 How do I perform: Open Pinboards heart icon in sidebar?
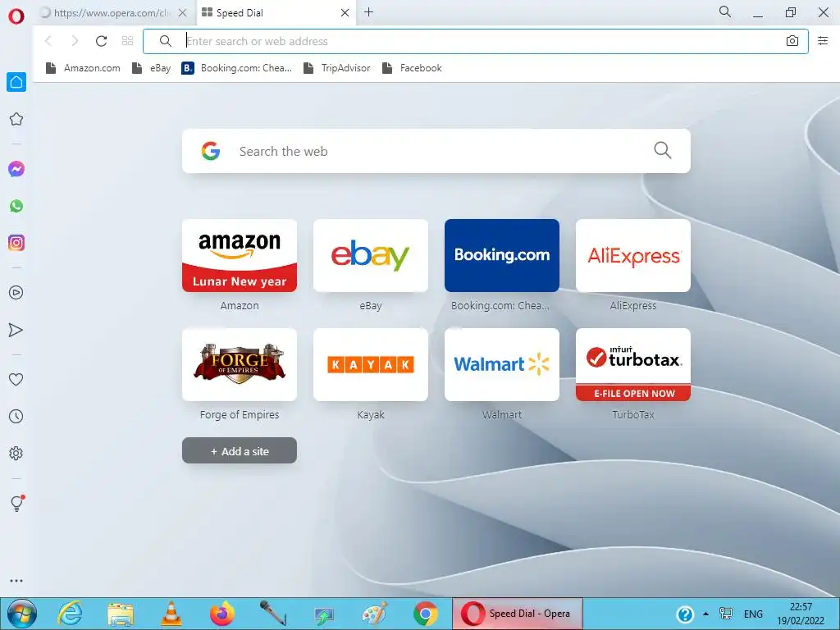pos(16,379)
